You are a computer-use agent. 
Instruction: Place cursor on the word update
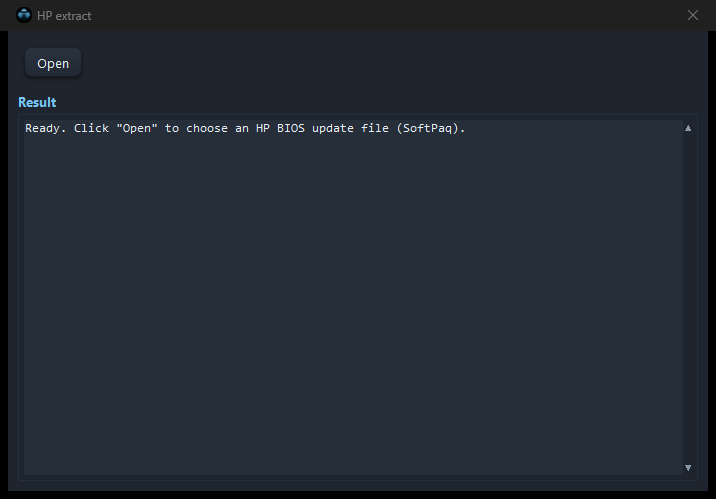click(332, 128)
